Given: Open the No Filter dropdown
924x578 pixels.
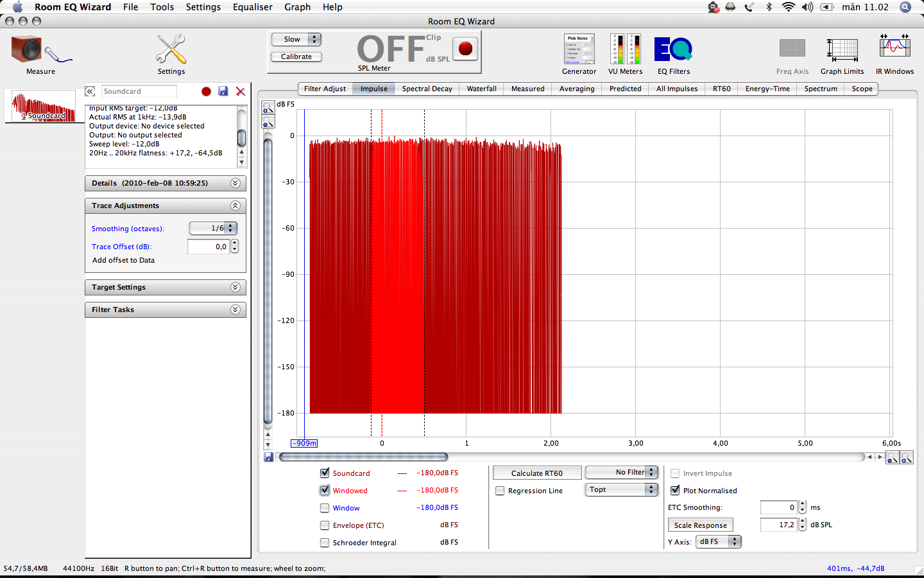Looking at the screenshot, I should click(x=622, y=472).
